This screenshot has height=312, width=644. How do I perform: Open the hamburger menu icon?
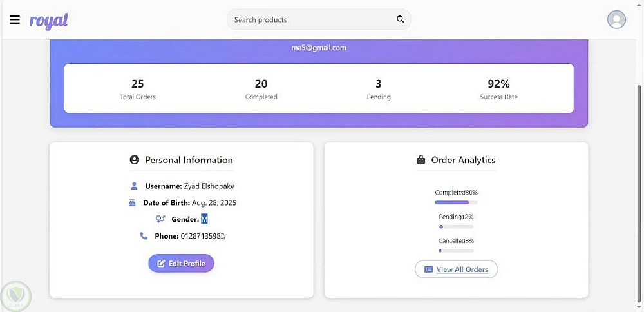click(x=15, y=20)
